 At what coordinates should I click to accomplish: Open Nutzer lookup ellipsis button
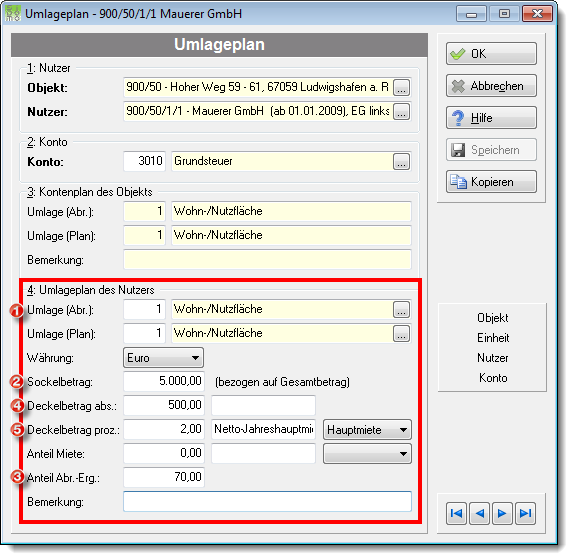click(x=401, y=111)
